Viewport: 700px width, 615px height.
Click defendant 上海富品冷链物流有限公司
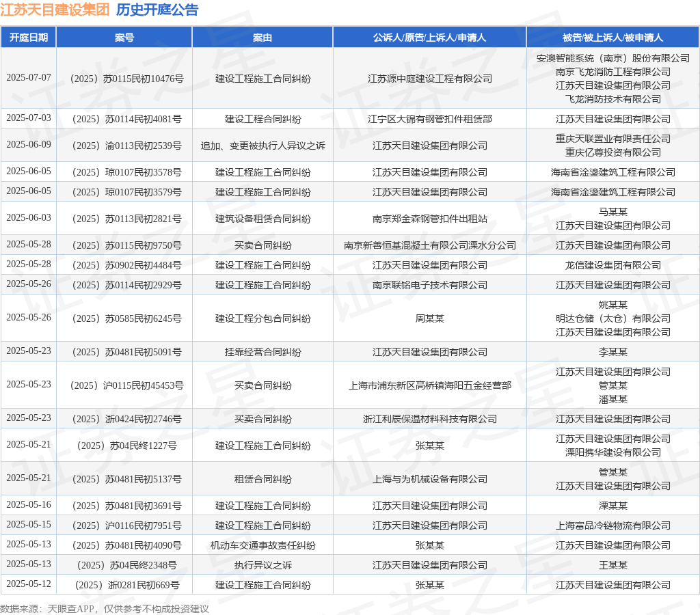[613, 525]
